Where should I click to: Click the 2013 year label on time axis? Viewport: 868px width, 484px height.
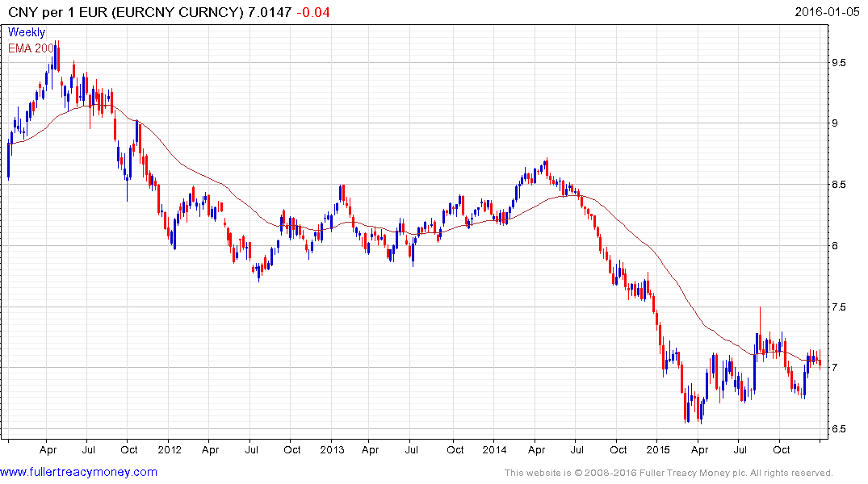(332, 449)
